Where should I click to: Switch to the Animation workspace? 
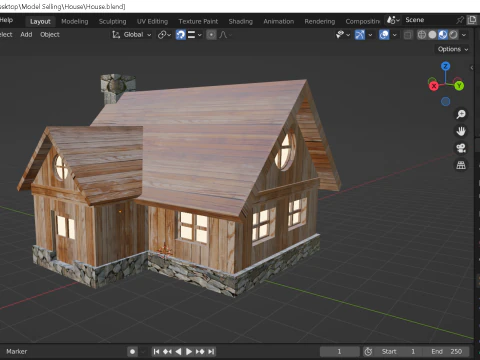tap(279, 21)
